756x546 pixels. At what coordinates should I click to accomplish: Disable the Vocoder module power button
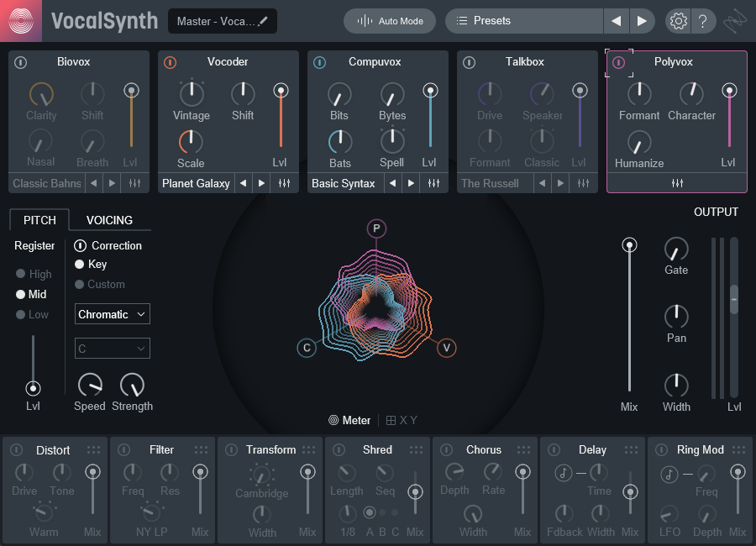[x=170, y=62]
